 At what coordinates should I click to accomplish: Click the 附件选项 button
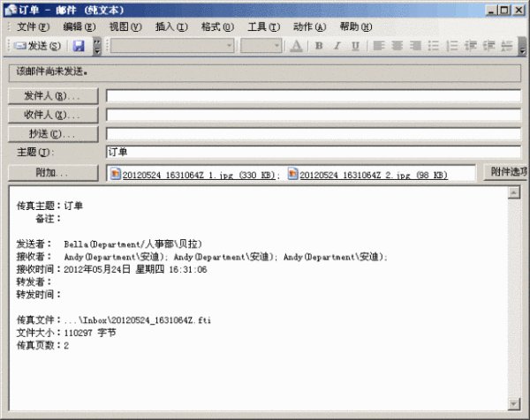507,172
